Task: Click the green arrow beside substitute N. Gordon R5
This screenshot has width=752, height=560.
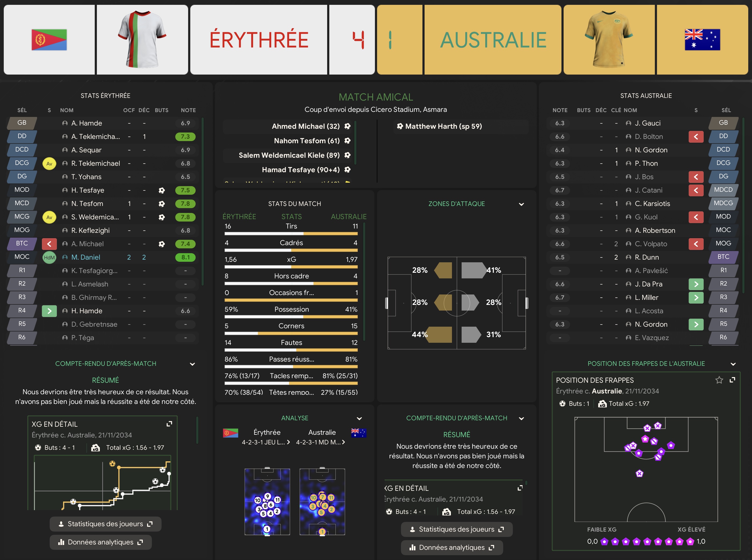Action: [696, 325]
